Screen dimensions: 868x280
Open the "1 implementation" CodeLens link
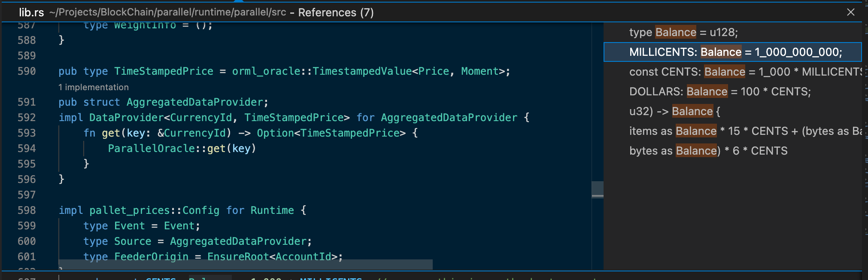(93, 87)
